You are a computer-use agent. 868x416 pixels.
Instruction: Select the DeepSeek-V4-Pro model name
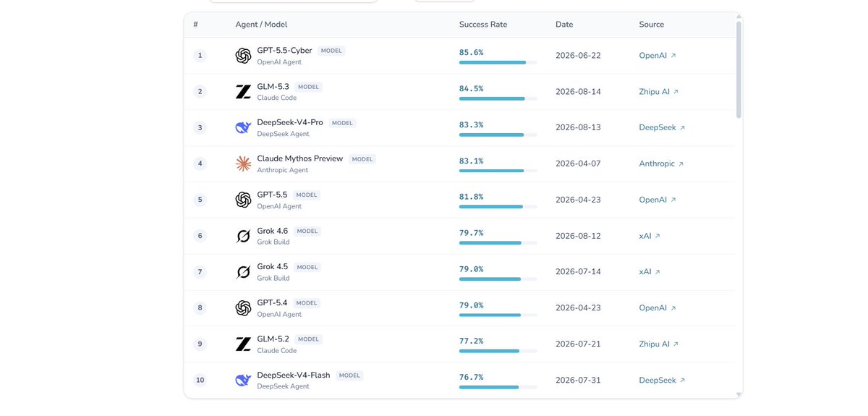tap(290, 123)
